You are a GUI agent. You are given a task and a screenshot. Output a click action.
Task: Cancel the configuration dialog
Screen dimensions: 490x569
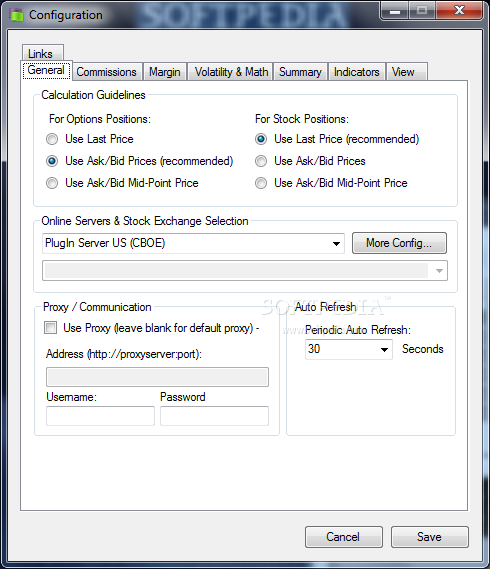[x=343, y=537]
